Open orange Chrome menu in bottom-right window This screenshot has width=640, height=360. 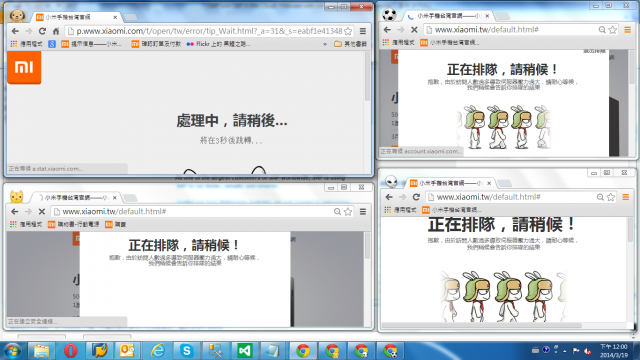626,197
